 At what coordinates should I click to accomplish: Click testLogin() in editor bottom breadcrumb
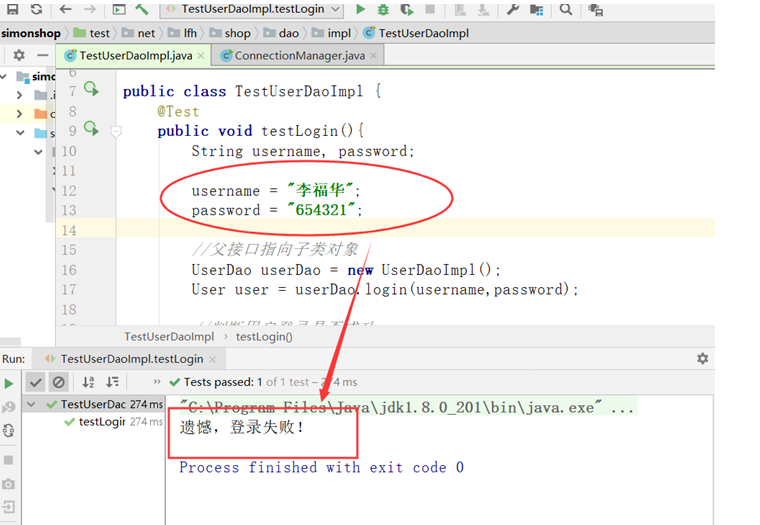[x=264, y=336]
